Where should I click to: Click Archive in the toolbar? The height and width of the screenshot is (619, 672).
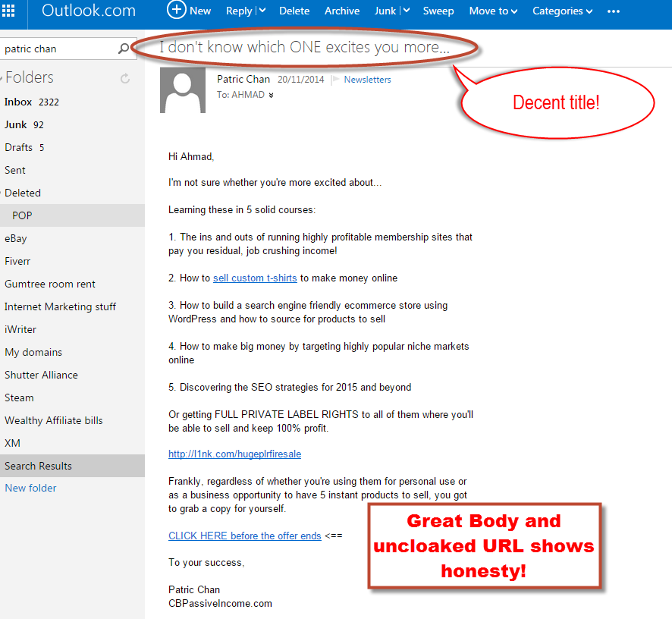pyautogui.click(x=341, y=11)
